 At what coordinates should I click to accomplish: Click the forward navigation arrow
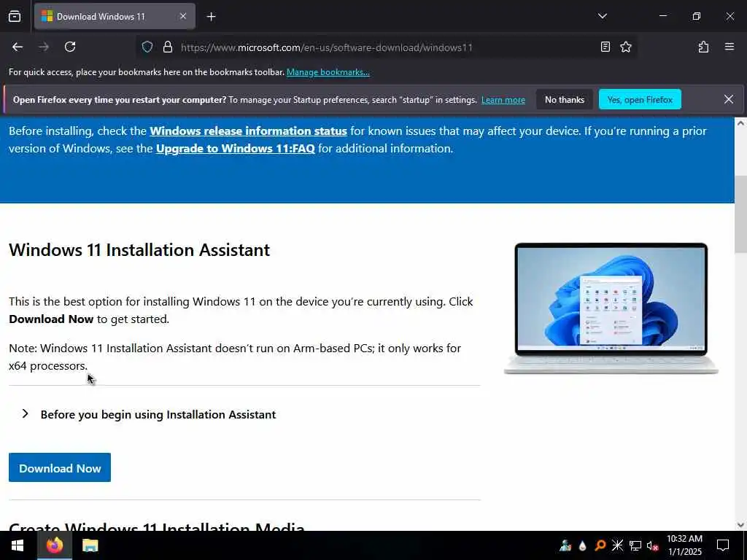click(44, 47)
